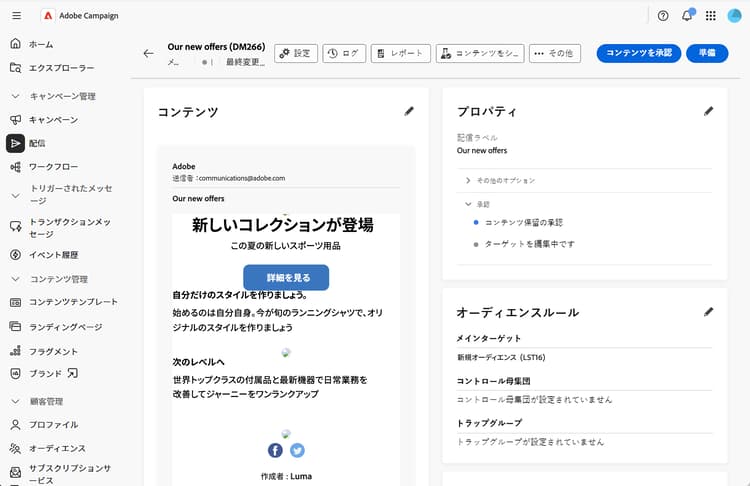750x486 pixels.
Task: Click the フラグメント icon
Action: (x=15, y=351)
